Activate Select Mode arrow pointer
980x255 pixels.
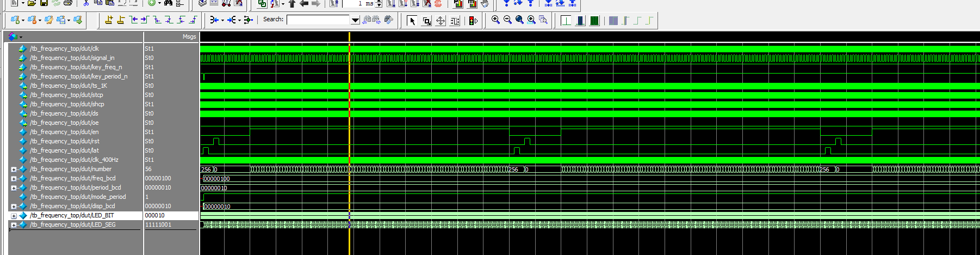coord(412,21)
